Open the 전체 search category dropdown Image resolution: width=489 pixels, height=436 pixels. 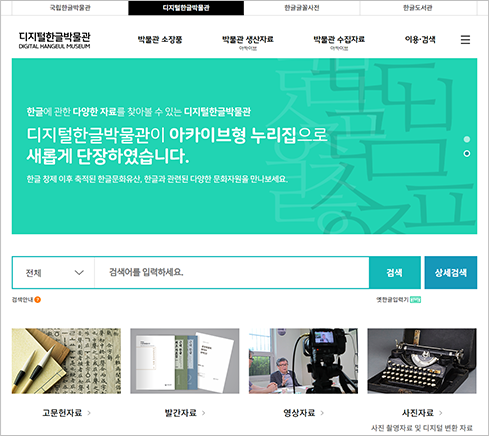pos(53,273)
